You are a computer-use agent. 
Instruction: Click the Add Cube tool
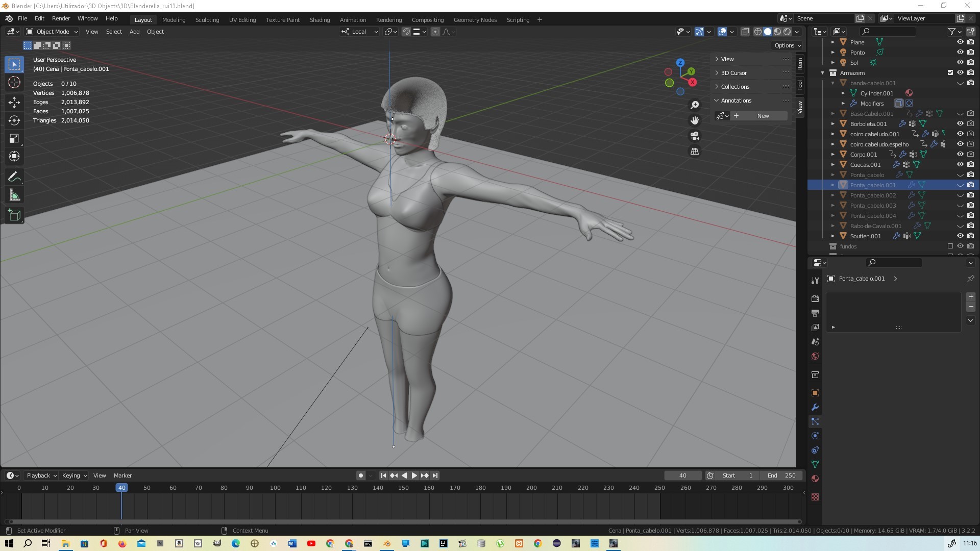14,215
